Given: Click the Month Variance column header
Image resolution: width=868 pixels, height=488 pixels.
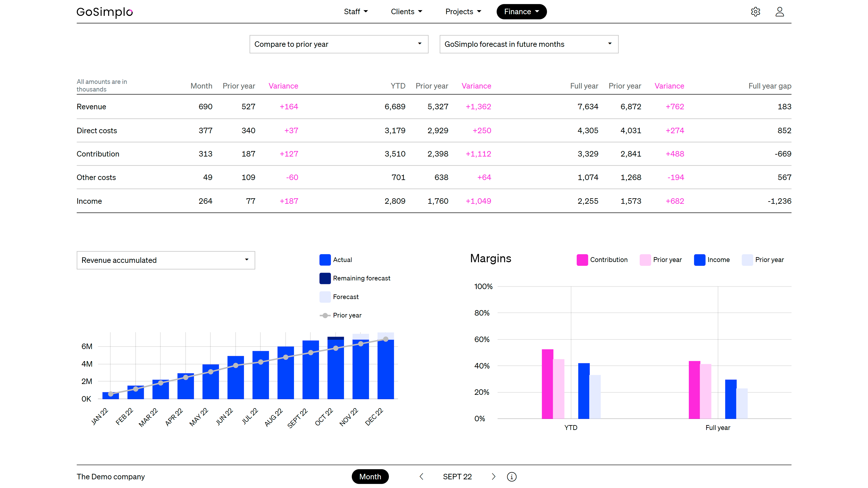Looking at the screenshot, I should tap(283, 86).
